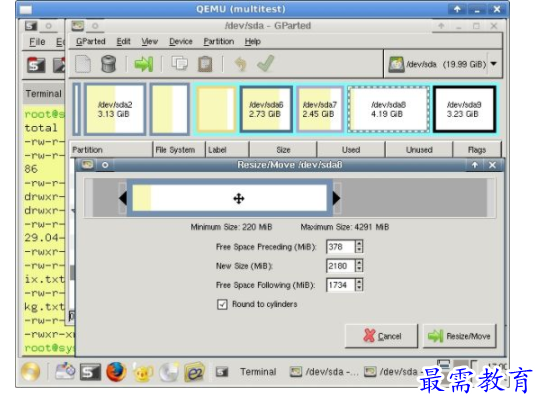Click the terminal S toolbar icon in Terminal window
The width and height of the screenshot is (541, 412).
tap(36, 65)
